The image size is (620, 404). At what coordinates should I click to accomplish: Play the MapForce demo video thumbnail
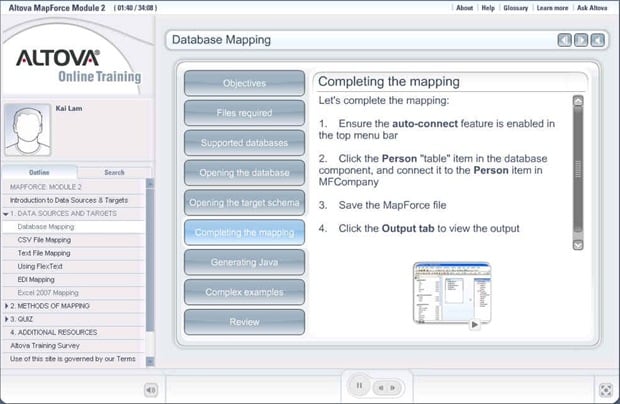pyautogui.click(x=452, y=293)
